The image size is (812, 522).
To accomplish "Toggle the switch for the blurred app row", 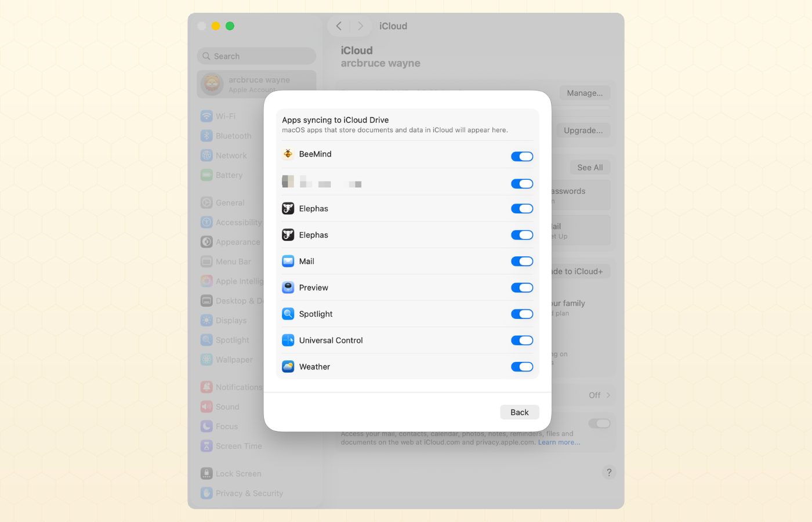I will (522, 184).
